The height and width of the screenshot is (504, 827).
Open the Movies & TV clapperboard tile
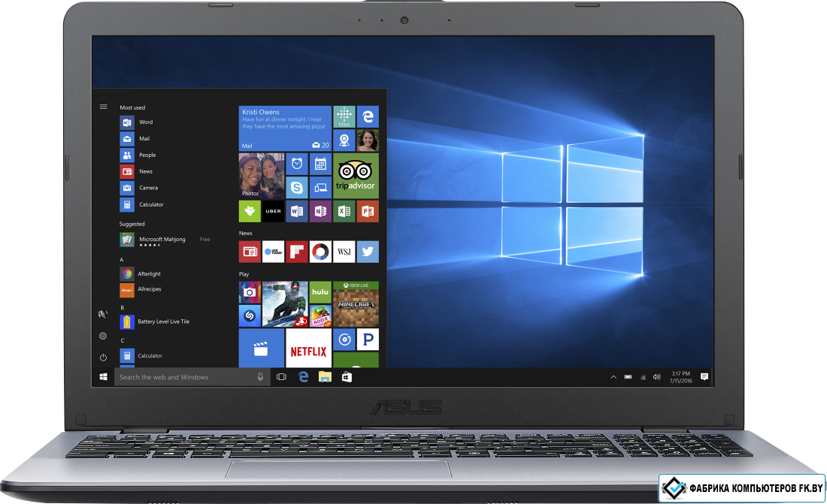pos(262,349)
